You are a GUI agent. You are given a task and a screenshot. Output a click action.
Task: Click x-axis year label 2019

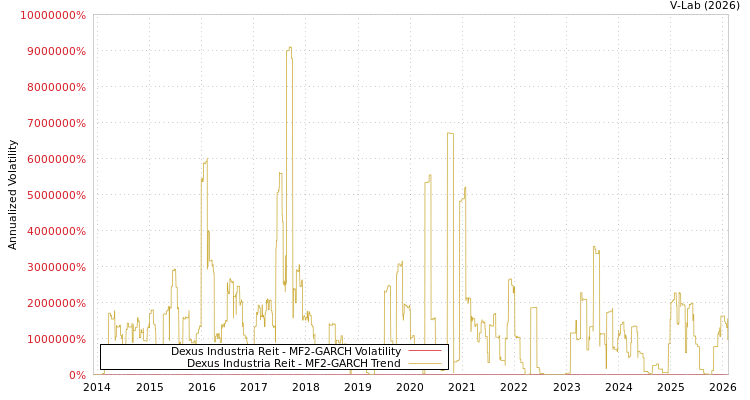(358, 387)
